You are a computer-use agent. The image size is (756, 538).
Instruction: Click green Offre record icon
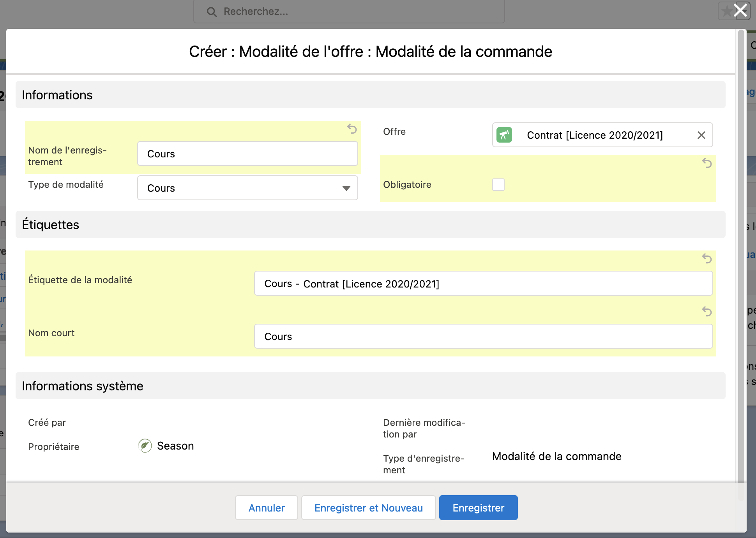(504, 135)
